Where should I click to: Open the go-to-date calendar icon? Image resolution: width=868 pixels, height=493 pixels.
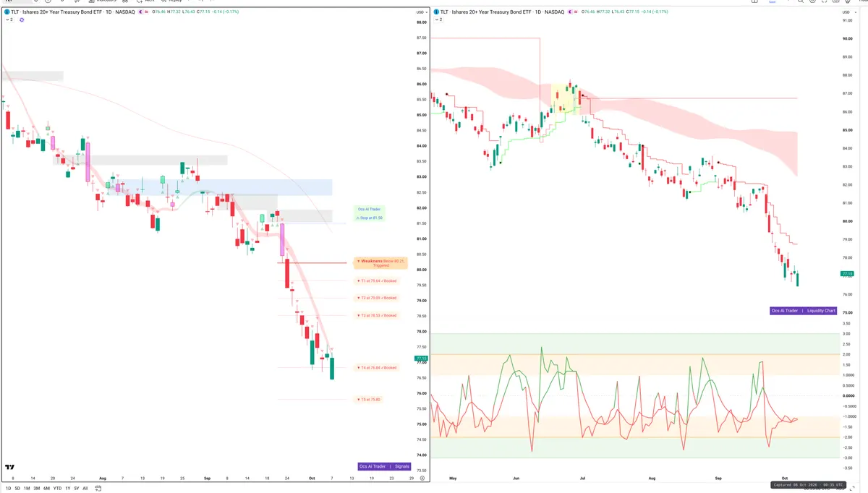[x=97, y=488]
